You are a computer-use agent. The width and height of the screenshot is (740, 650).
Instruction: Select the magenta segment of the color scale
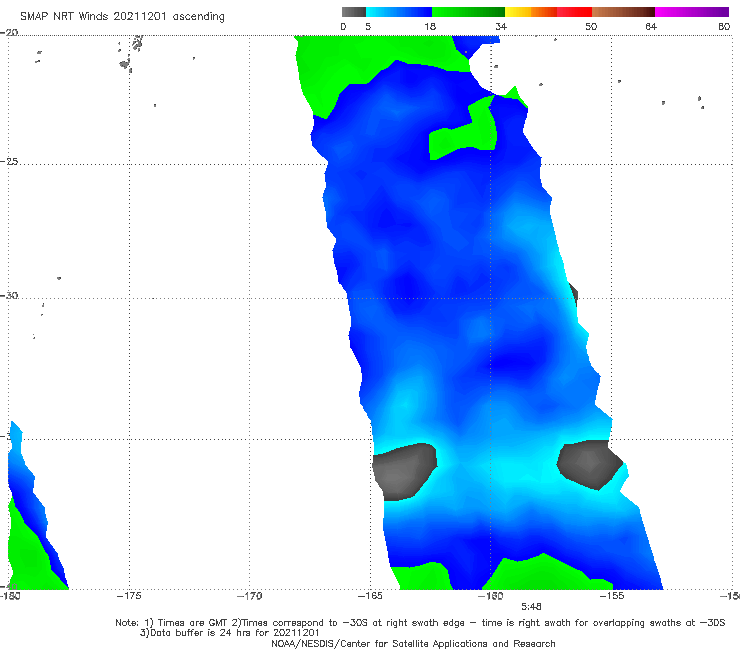(x=692, y=12)
